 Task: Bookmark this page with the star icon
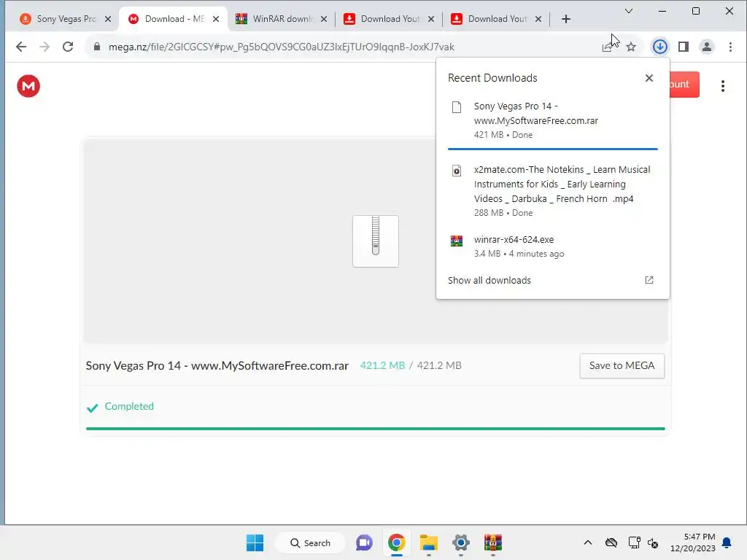tap(631, 47)
